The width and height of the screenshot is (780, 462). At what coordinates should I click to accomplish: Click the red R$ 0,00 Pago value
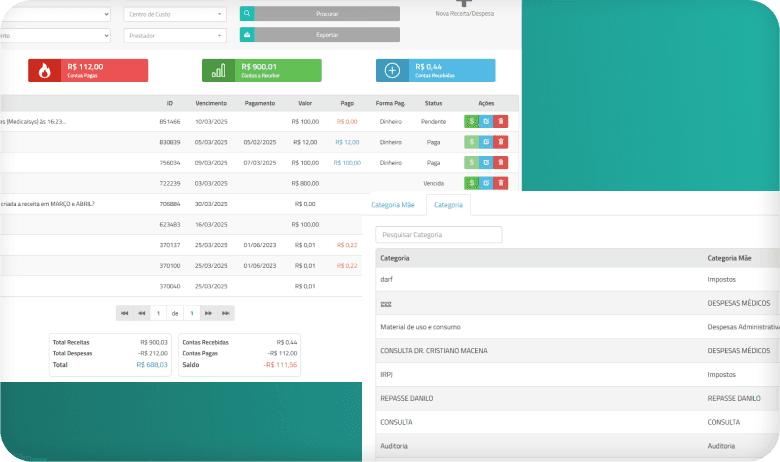click(347, 121)
